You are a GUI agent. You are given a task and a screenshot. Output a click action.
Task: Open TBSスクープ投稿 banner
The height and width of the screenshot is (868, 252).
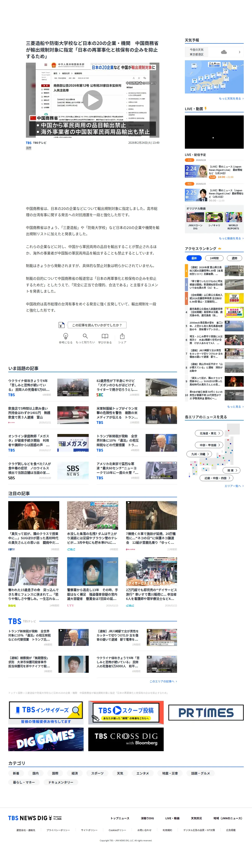[126, 713]
